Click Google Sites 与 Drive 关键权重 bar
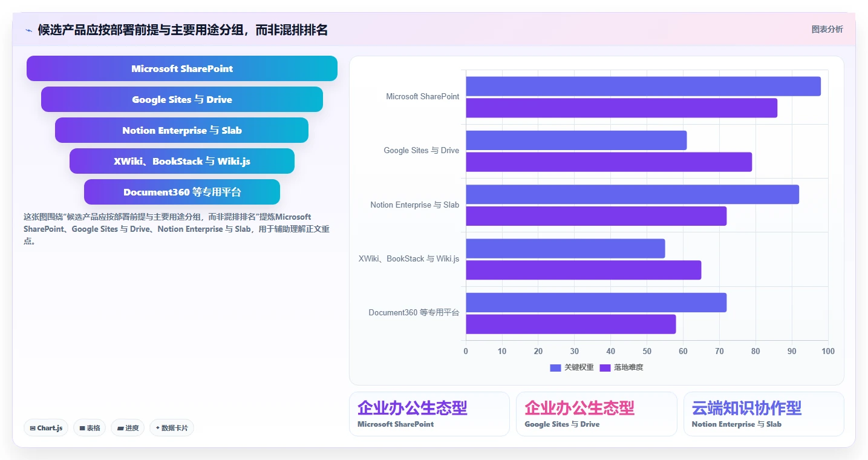This screenshot has height=460, width=868. pos(576,140)
